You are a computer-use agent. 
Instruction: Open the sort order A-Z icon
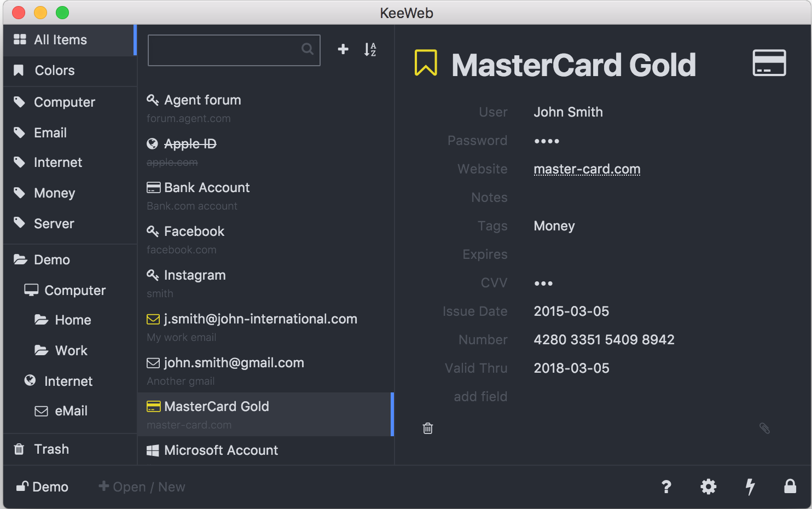tap(370, 50)
